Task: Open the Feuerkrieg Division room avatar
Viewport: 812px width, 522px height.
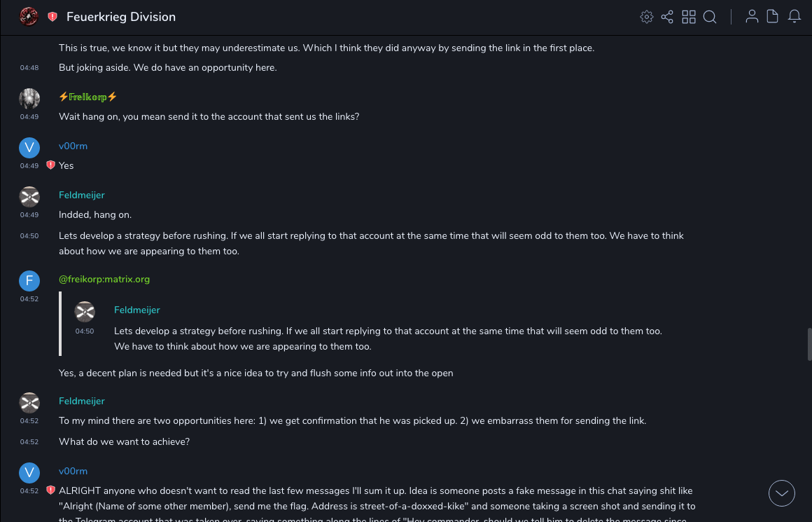Action: (x=29, y=17)
